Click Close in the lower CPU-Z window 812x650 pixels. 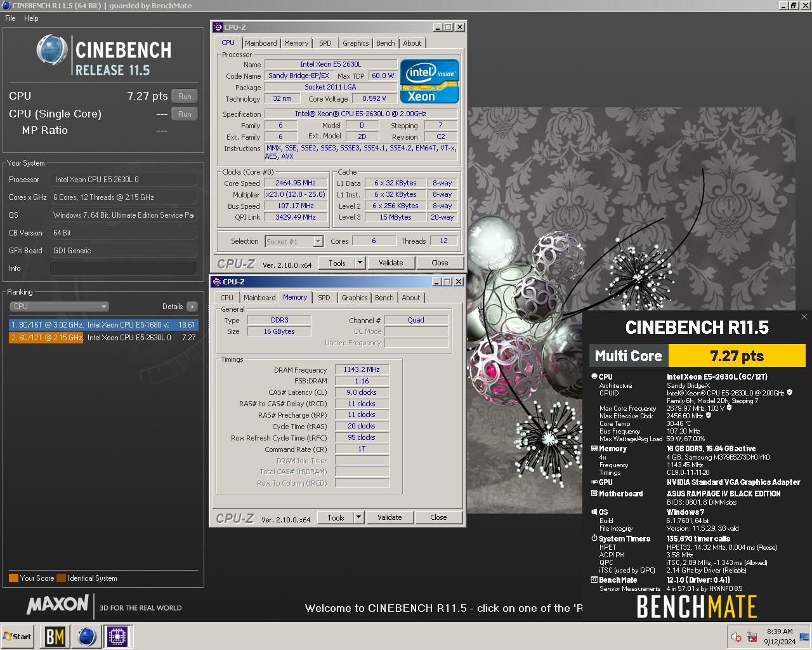point(438,517)
